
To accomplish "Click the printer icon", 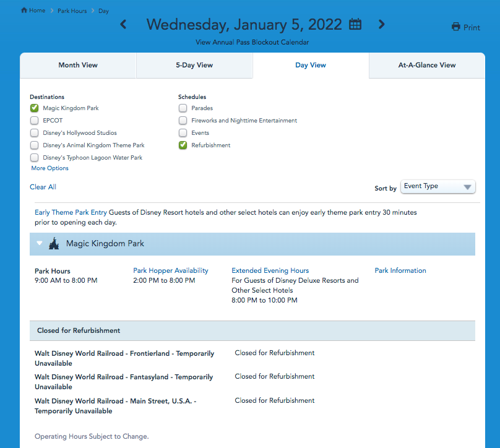I will pos(456,27).
